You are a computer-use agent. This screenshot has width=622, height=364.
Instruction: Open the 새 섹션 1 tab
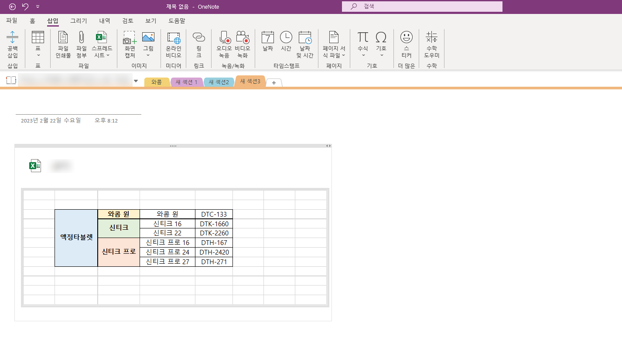[x=187, y=82]
